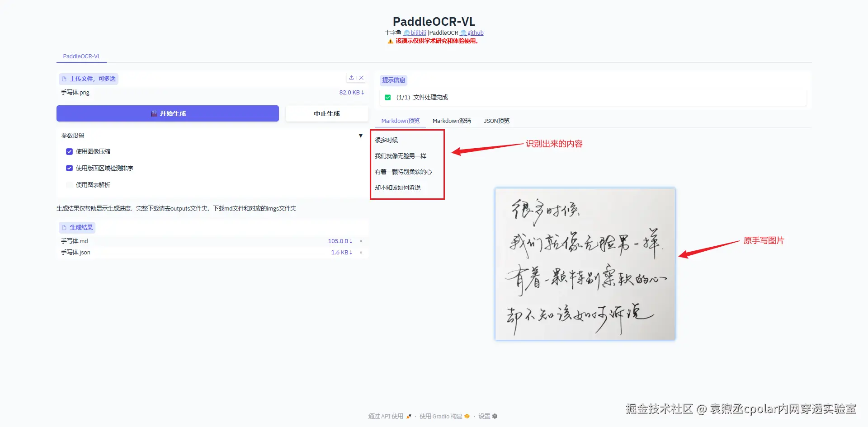Click the upload icon in the file panel
Image resolution: width=868 pixels, height=427 pixels.
tap(351, 78)
